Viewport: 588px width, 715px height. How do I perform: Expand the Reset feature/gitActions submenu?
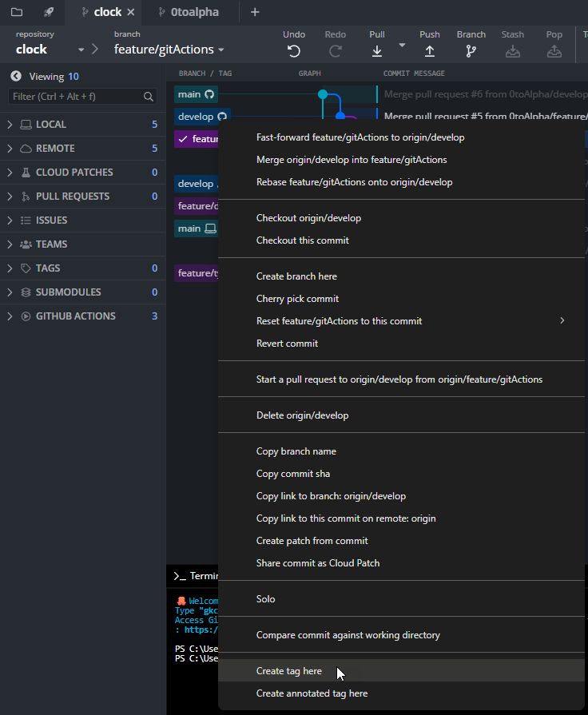(x=562, y=321)
